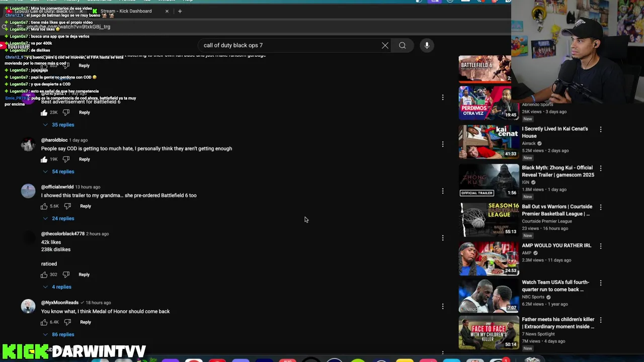Screen dimensions: 644x362
Task: Open @thecolorblack4778 channel link
Action: click(x=63, y=234)
